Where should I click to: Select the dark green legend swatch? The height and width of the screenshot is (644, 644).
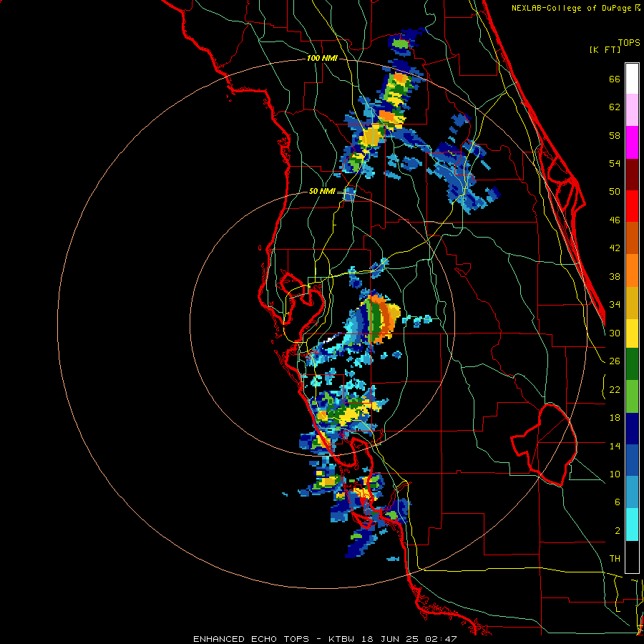coord(632,364)
